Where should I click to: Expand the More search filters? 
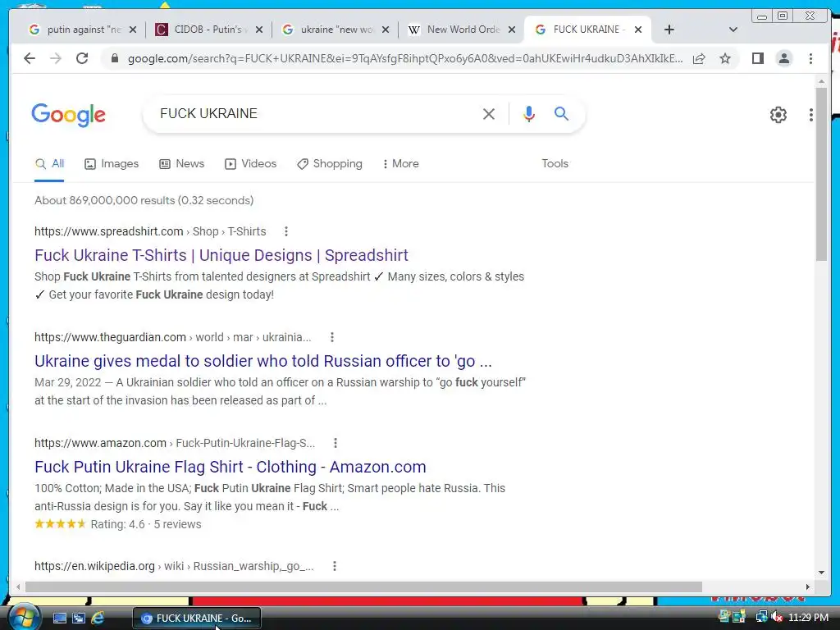400,164
